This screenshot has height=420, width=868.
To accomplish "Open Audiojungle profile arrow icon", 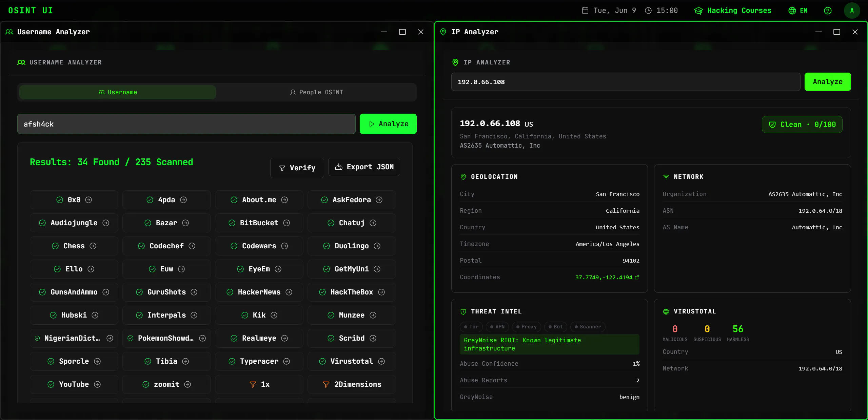I will coord(106,223).
